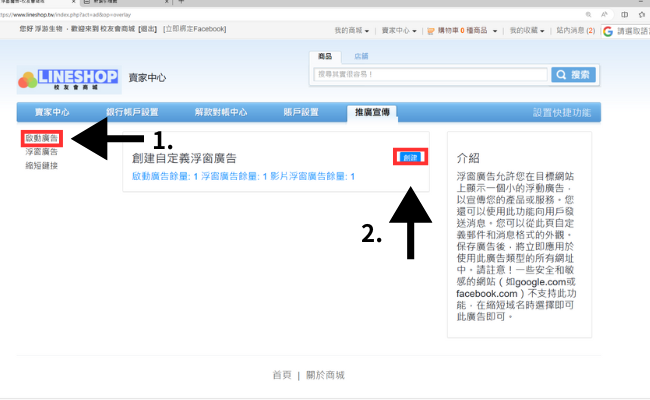Click the product search input field
This screenshot has width=650, height=400.
click(x=430, y=75)
